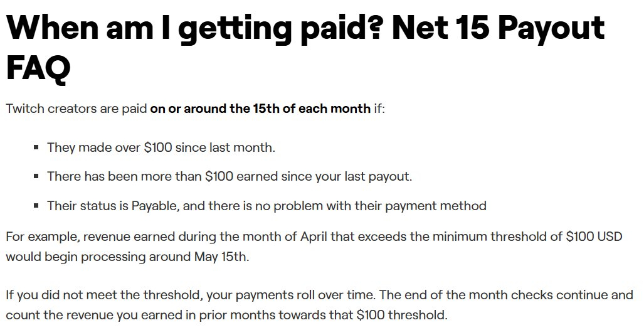This screenshot has width=644, height=335.
Task: Click the word 'Payable' in third bullet
Action: (x=154, y=206)
